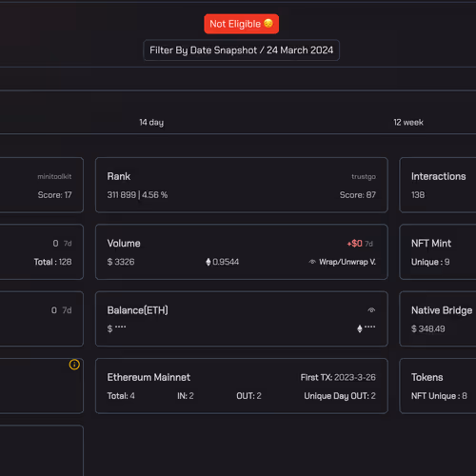
Task: Click the Ethereum logo beside 0.9544
Action: 208,262
